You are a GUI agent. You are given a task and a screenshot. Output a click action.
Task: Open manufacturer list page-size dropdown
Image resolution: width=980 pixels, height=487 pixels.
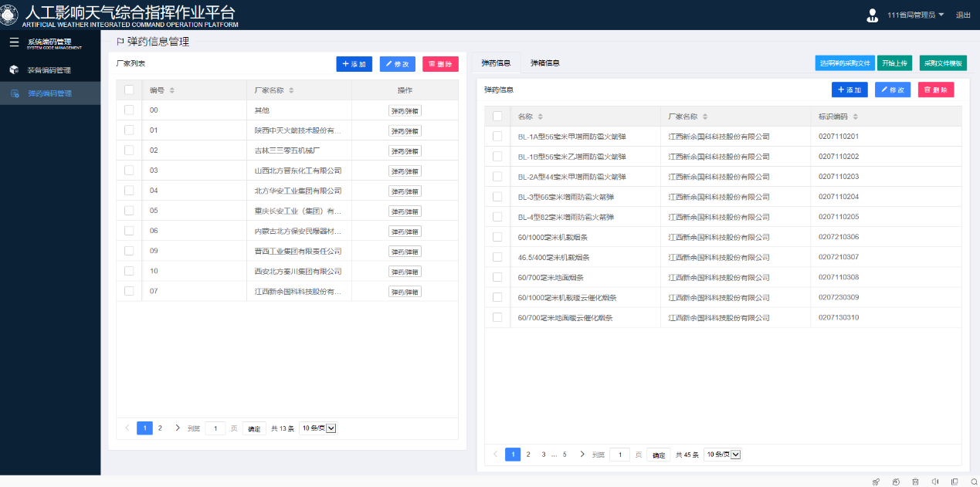pos(319,428)
